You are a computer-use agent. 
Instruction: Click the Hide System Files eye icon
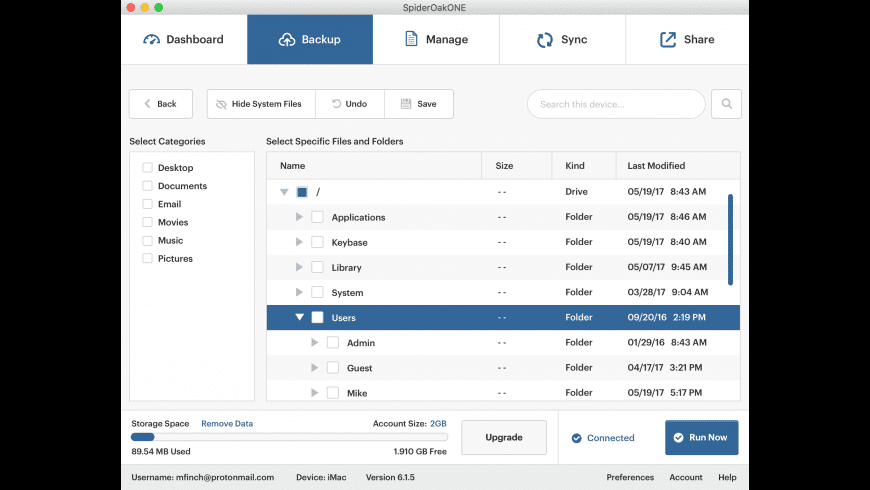pos(221,104)
